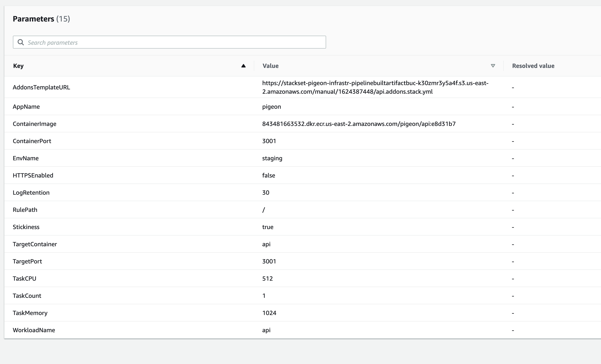Image resolution: width=601 pixels, height=364 pixels.
Task: Select the AddonsTemplateURL key
Action: tap(42, 87)
